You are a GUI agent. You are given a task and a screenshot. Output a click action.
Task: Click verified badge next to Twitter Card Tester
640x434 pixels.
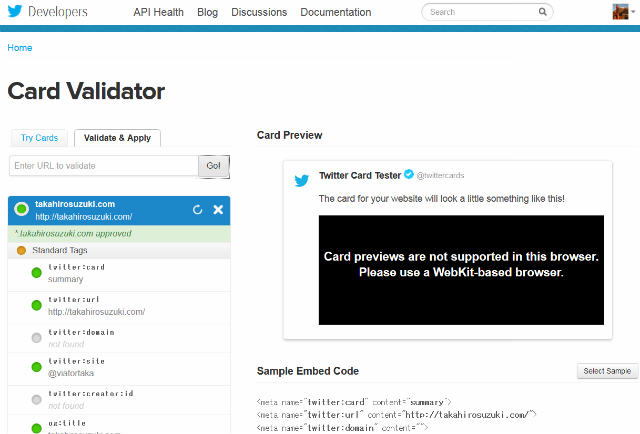[409, 174]
